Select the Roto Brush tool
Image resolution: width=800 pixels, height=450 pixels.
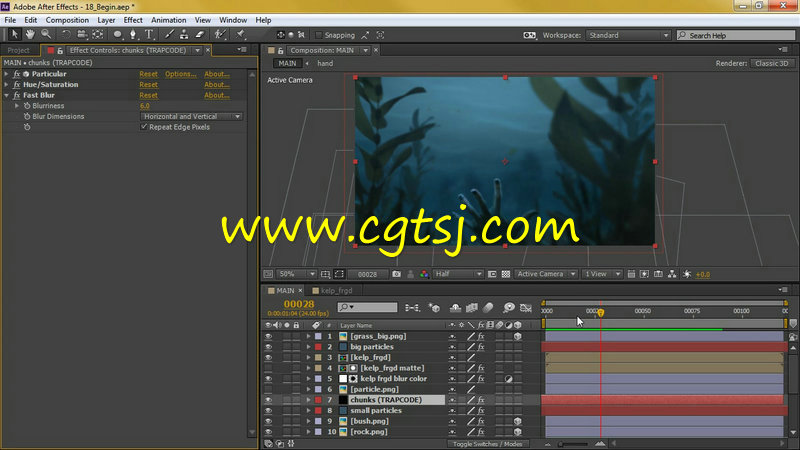[220, 35]
